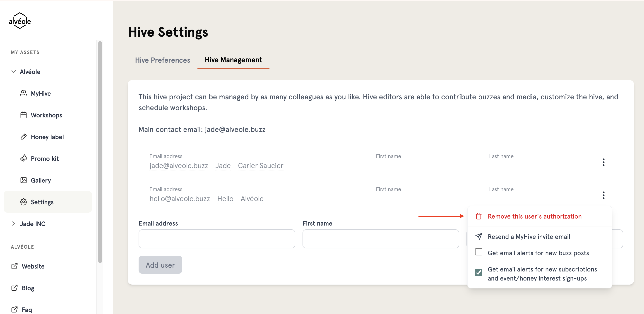Click the Add user button
This screenshot has height=314, width=644.
[x=160, y=265]
